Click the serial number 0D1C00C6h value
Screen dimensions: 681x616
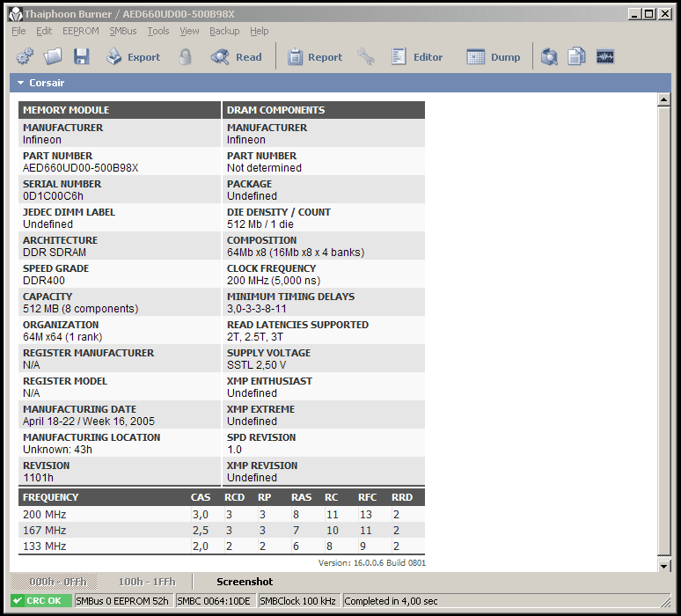[x=53, y=196]
